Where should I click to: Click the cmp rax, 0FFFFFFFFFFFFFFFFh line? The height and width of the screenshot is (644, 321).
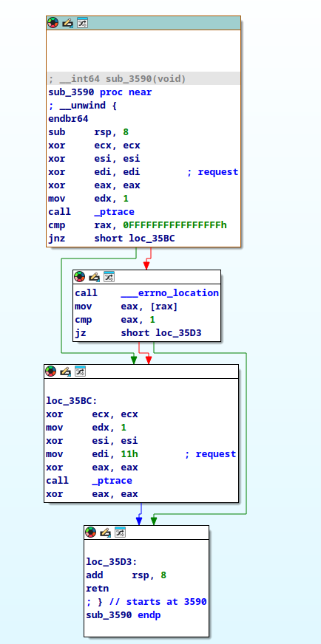click(x=138, y=225)
